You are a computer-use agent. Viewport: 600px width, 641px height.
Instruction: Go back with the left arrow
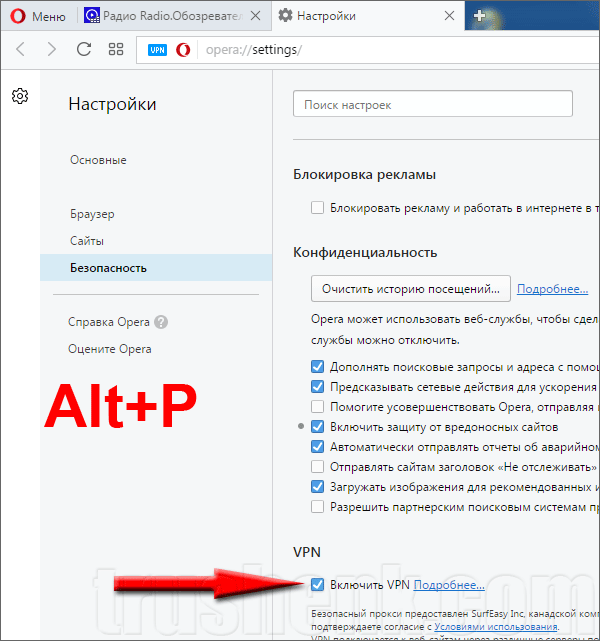pos(20,49)
